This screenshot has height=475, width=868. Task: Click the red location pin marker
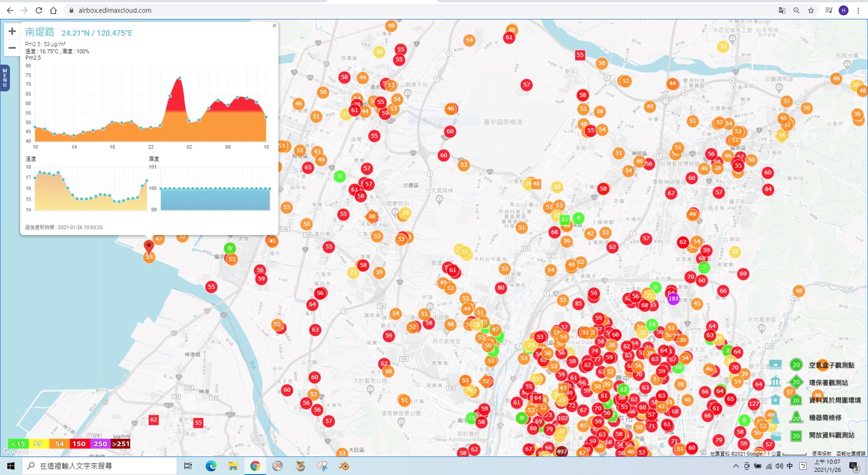click(149, 247)
